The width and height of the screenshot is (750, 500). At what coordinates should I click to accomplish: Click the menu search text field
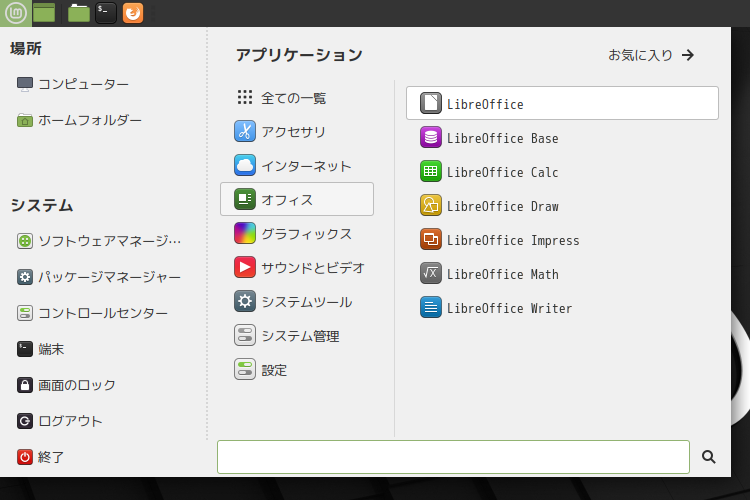[x=453, y=457]
